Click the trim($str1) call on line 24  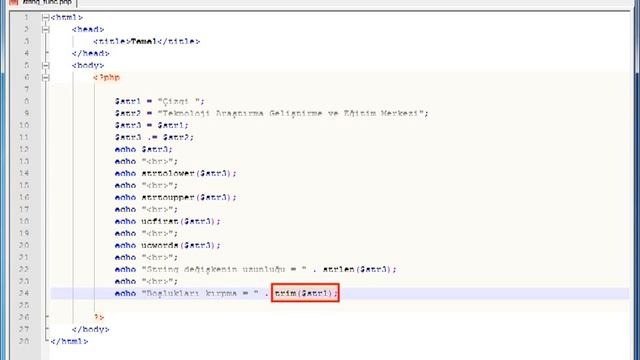[305, 293]
